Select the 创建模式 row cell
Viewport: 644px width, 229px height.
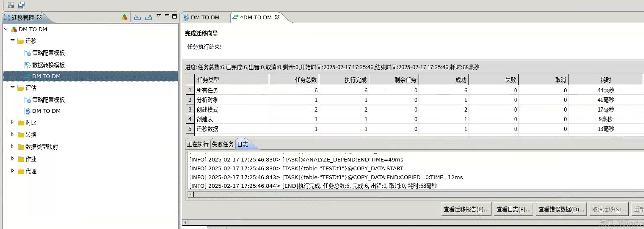tap(232, 109)
